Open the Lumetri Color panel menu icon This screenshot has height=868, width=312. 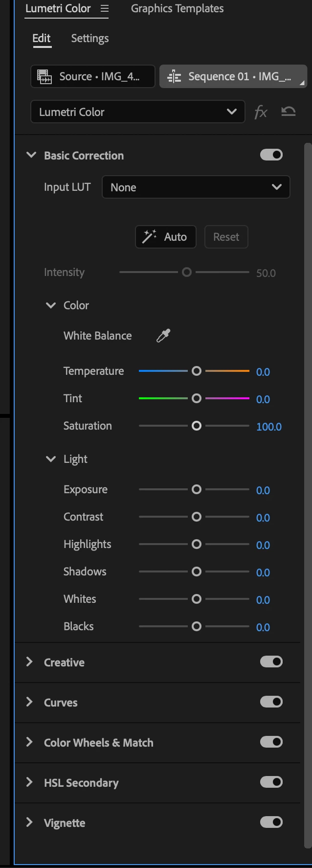[x=104, y=9]
